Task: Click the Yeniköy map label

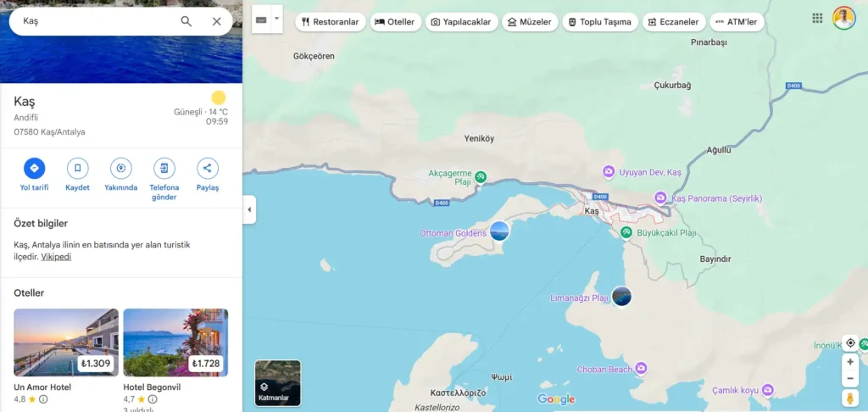Action: click(479, 139)
